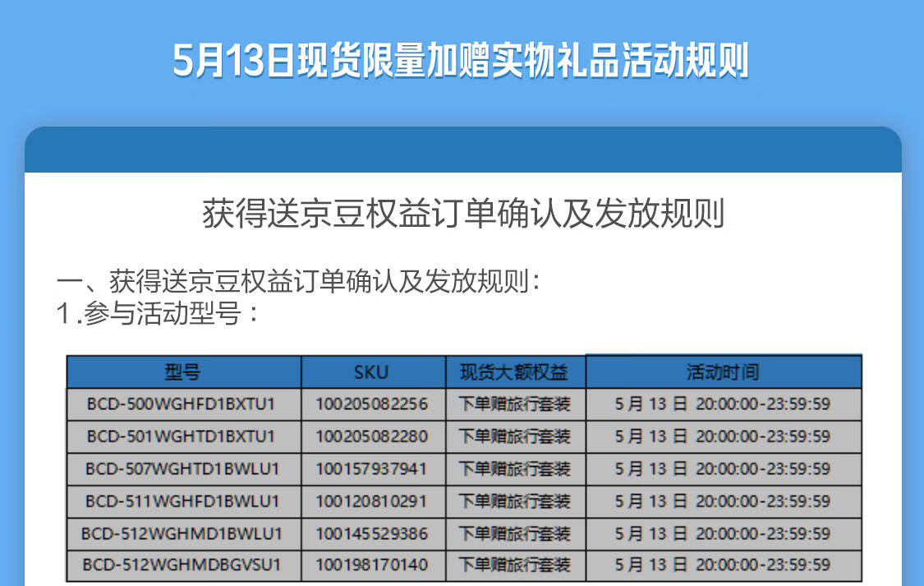Viewport: 924px width, 586px height.
Task: Click the activity time in the 100120810291 row
Action: (x=723, y=501)
